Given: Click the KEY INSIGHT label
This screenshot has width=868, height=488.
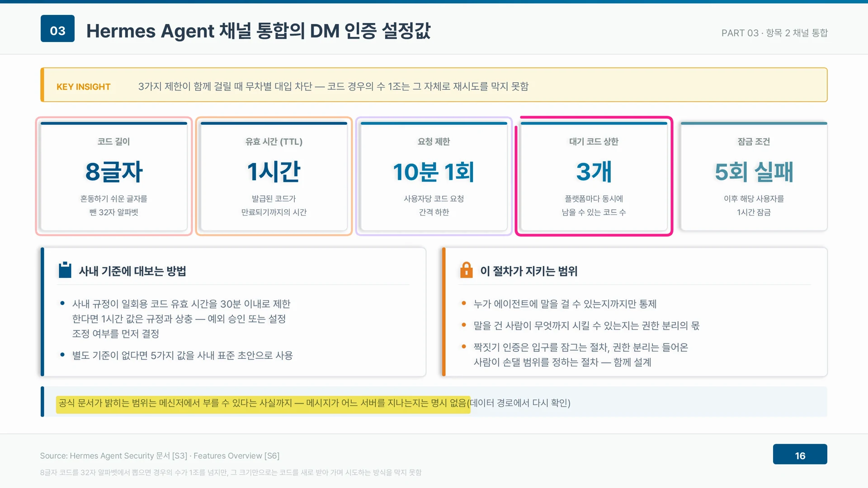Looking at the screenshot, I should point(83,87).
